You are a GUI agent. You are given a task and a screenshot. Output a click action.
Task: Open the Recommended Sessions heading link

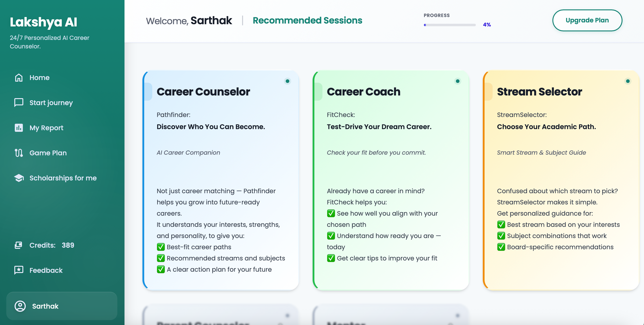point(307,20)
